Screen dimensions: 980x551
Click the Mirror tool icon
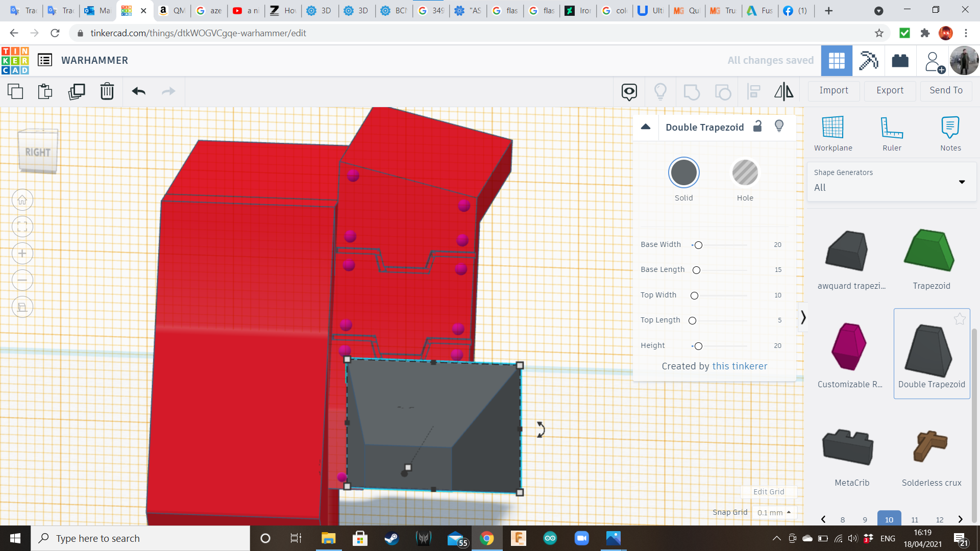tap(783, 91)
